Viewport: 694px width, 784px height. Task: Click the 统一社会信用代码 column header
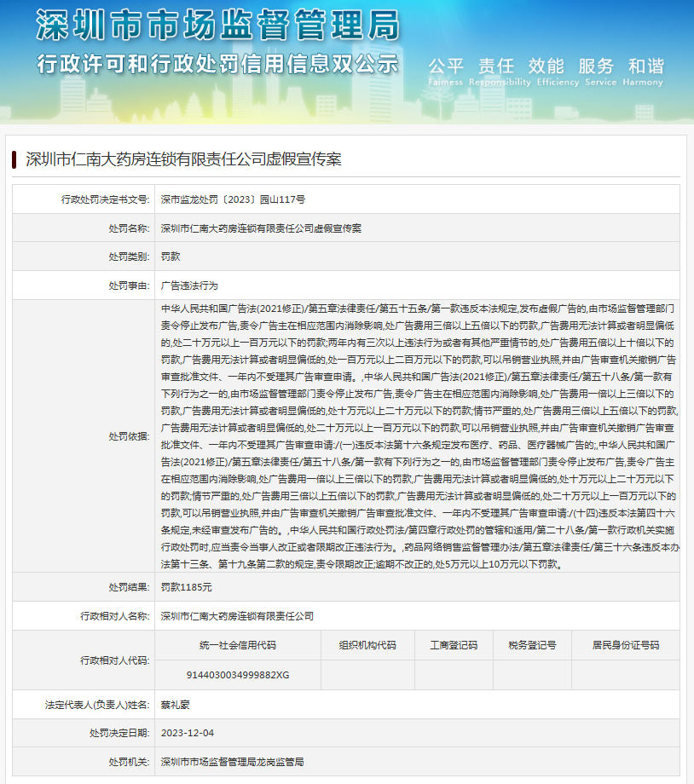point(238,645)
